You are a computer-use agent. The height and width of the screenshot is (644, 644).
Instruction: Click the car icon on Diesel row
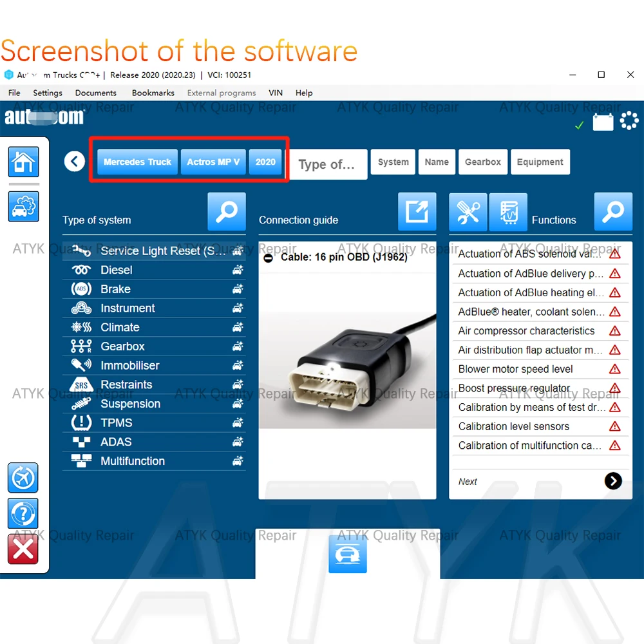(238, 270)
